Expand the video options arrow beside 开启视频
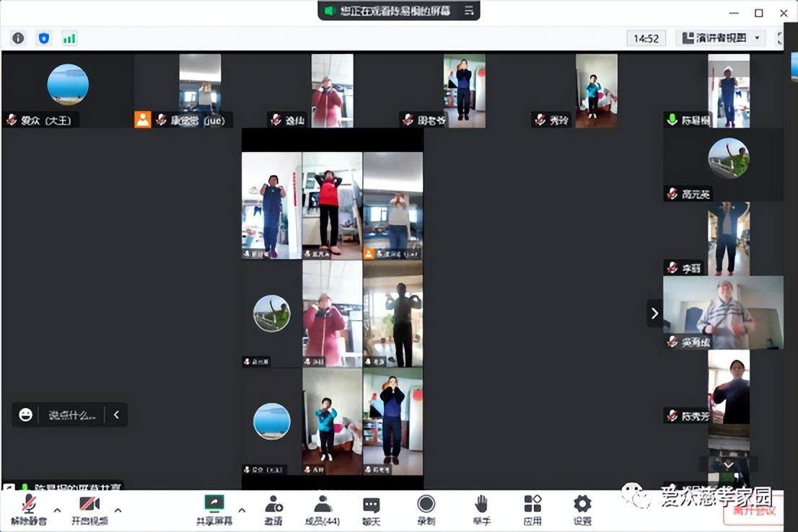This screenshot has width=798, height=532. (118, 510)
